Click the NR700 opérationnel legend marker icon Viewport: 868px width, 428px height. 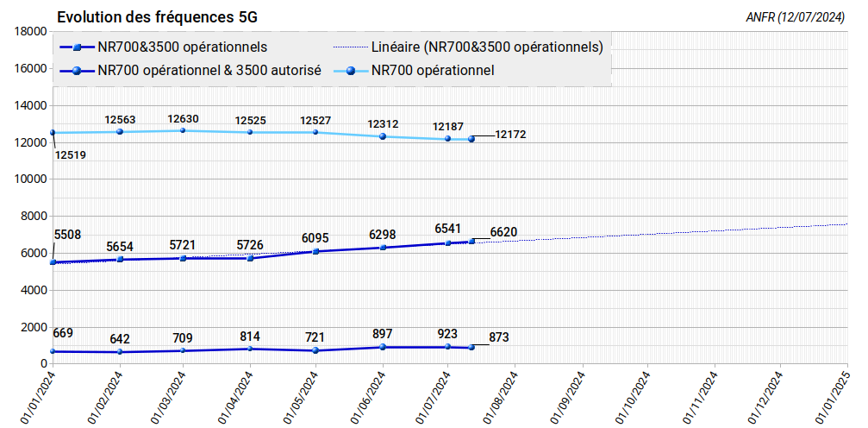350,71
